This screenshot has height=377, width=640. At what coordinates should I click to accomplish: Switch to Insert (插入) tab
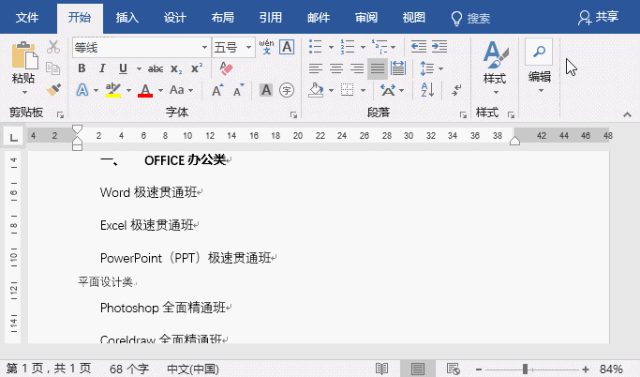[x=127, y=18]
